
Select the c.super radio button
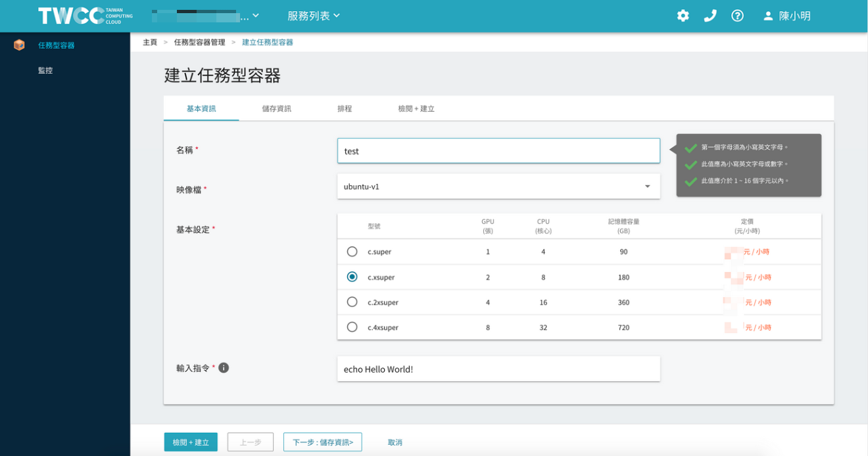click(352, 252)
